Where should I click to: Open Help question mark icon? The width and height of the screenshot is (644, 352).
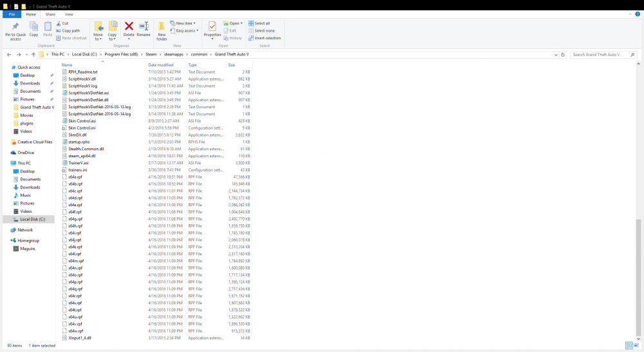638,14
